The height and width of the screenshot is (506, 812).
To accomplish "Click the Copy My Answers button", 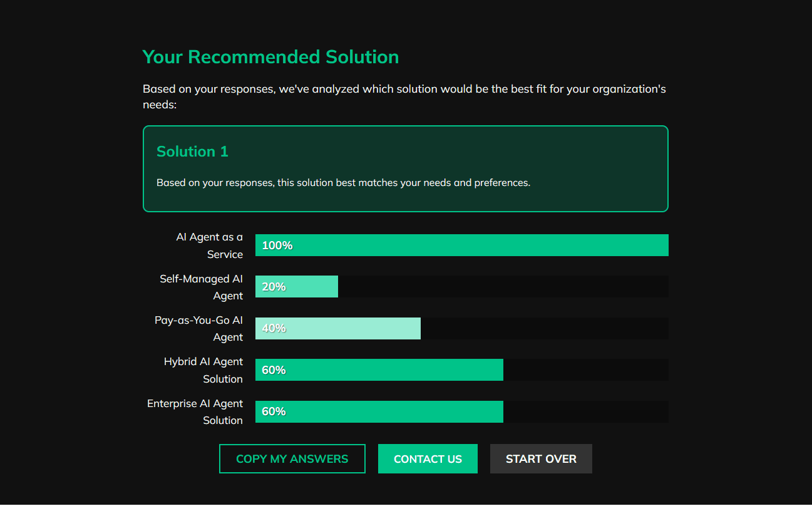I will [x=292, y=458].
